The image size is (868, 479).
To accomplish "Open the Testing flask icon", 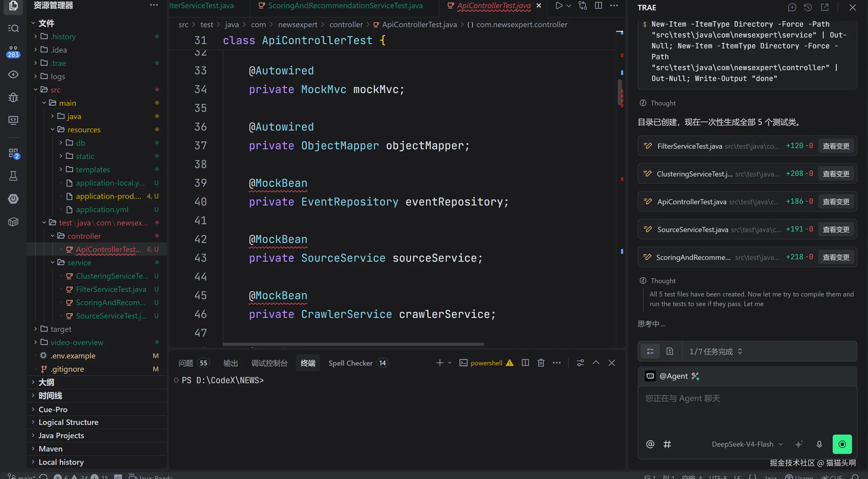I will 13,176.
